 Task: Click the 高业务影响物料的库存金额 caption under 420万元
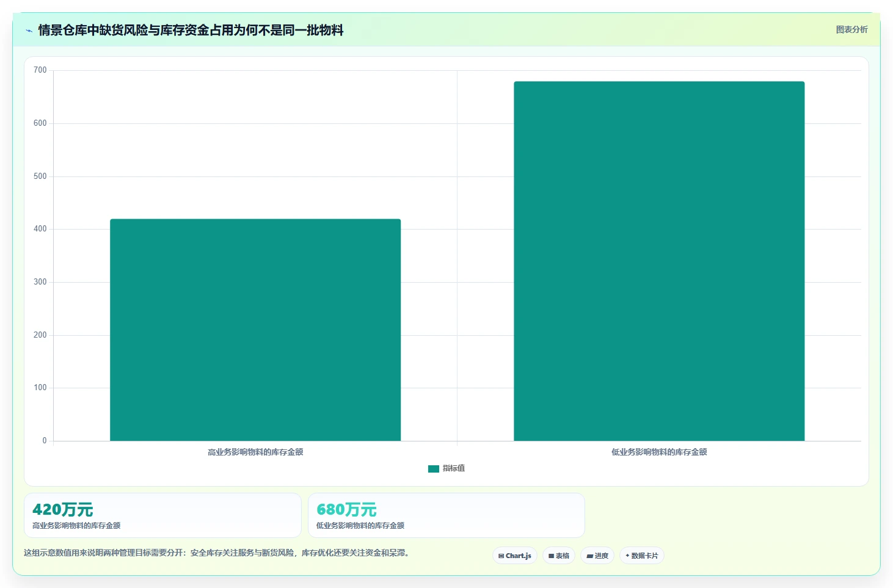(x=76, y=526)
